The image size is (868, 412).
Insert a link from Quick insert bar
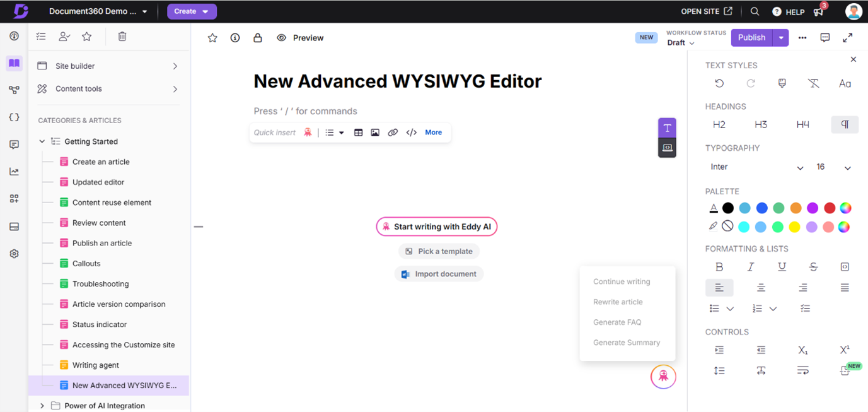pos(393,132)
